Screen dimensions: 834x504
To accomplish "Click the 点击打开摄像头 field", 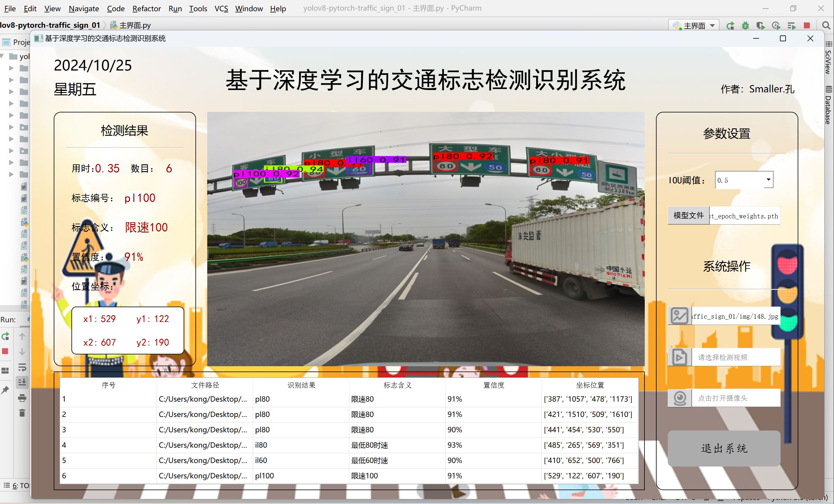I will coord(736,398).
